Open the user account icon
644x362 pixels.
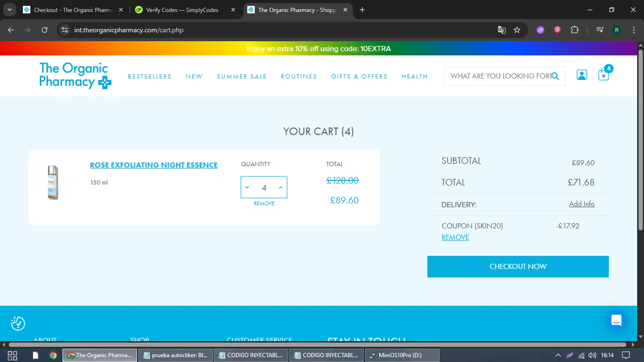click(x=582, y=75)
